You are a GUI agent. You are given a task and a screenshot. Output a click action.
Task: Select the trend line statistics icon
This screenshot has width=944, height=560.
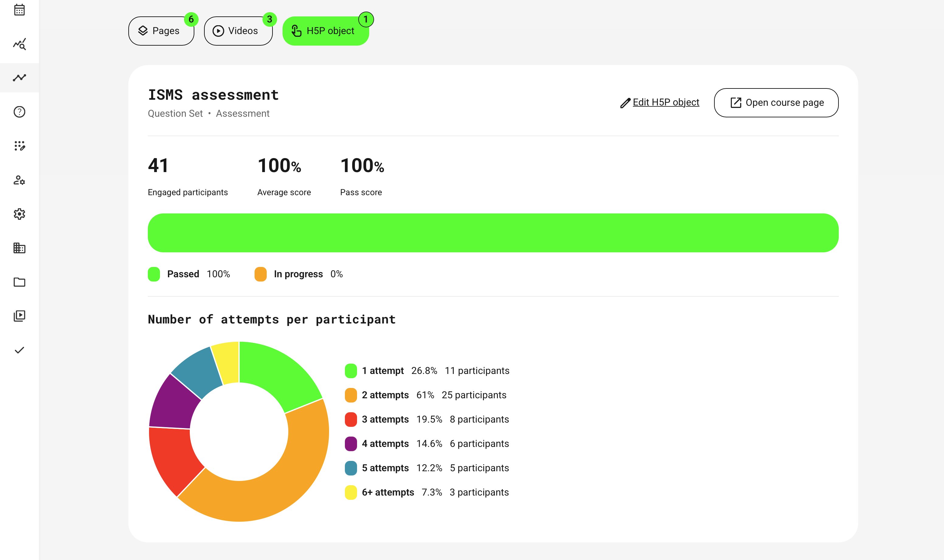(19, 78)
